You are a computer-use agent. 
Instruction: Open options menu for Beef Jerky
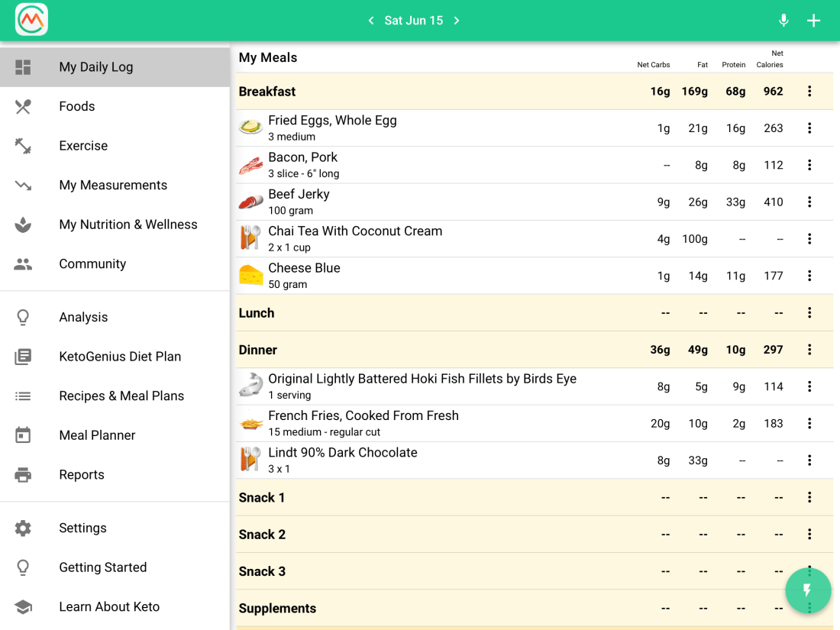coord(809,202)
